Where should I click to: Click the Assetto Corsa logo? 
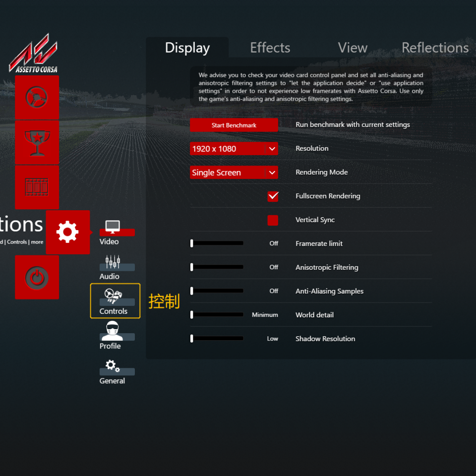click(34, 54)
